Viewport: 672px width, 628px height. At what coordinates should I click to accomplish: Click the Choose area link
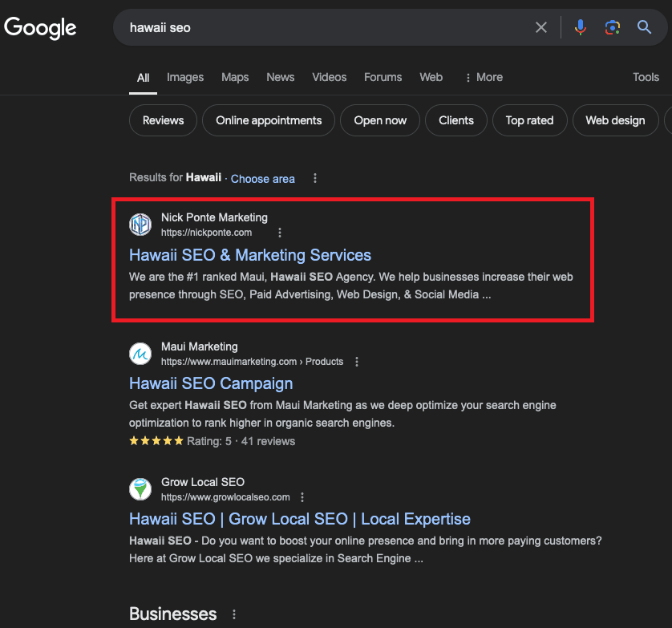pyautogui.click(x=262, y=178)
